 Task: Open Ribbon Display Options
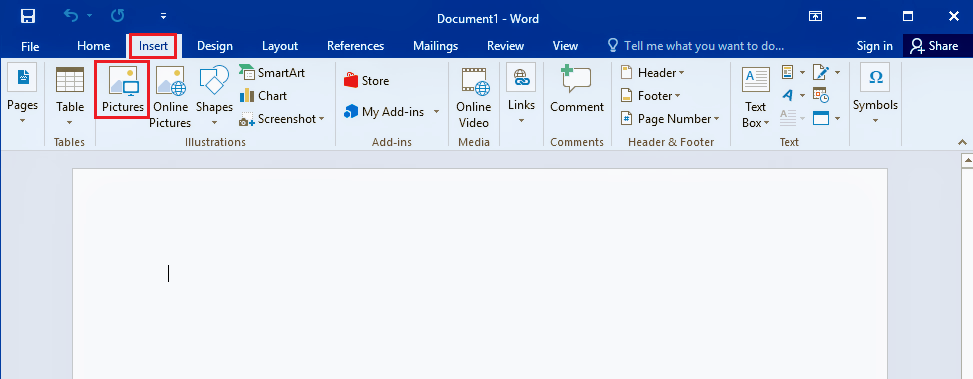815,17
